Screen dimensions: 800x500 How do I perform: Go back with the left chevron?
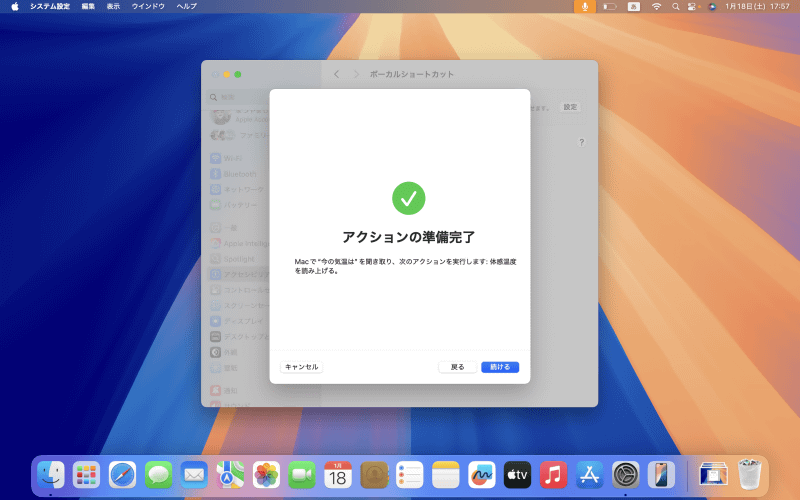pos(337,74)
